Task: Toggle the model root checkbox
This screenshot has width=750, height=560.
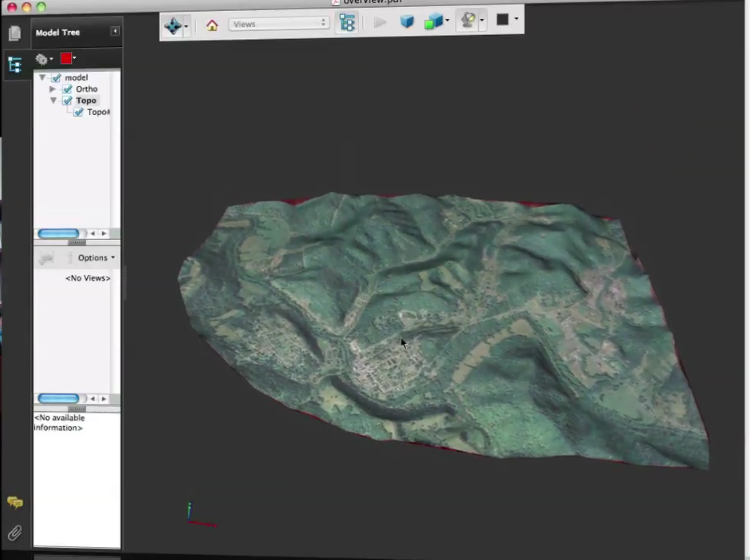Action: coord(56,77)
